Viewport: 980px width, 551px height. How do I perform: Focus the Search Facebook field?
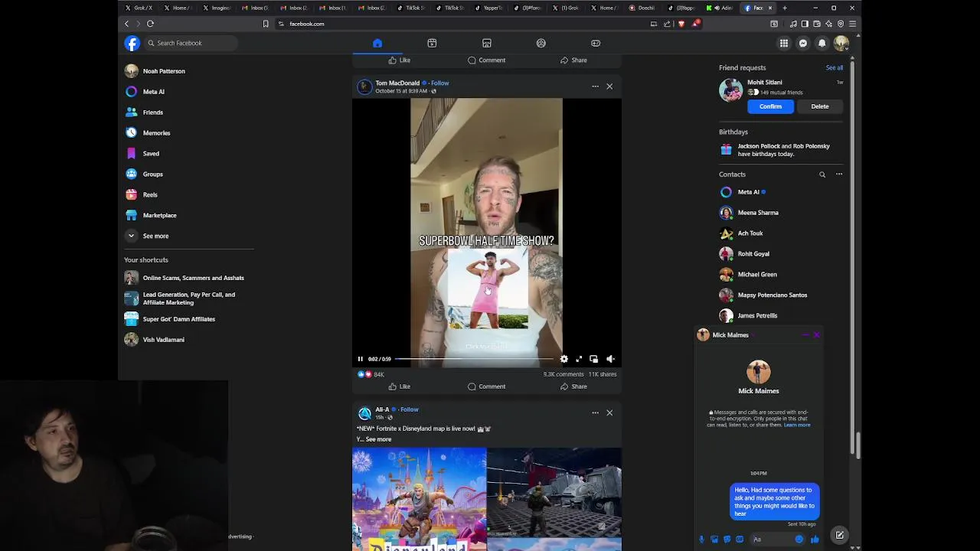(x=190, y=43)
